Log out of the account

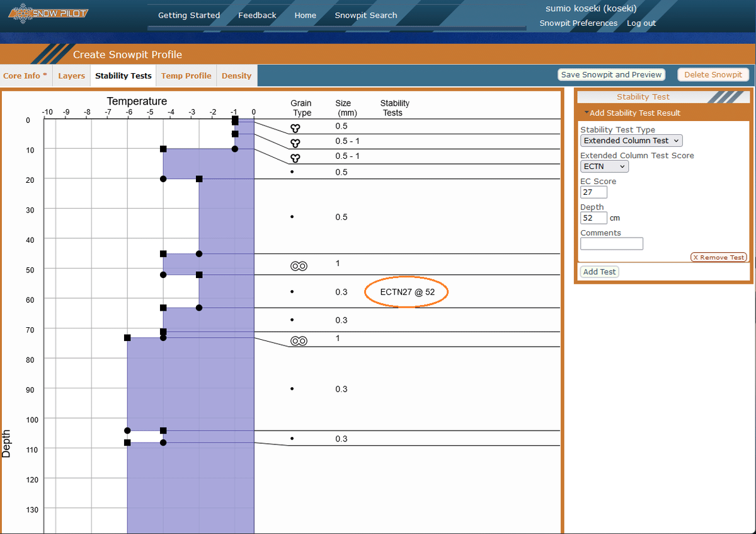tap(641, 23)
